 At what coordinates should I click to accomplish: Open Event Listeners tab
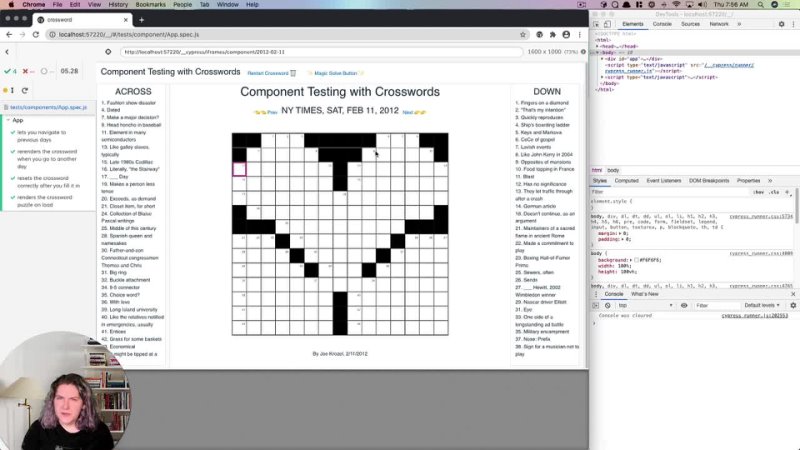click(x=664, y=181)
